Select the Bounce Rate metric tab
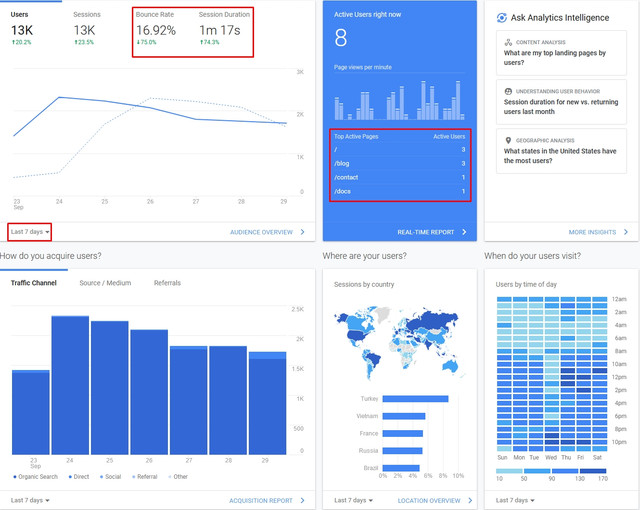This screenshot has width=640, height=510. [156, 28]
